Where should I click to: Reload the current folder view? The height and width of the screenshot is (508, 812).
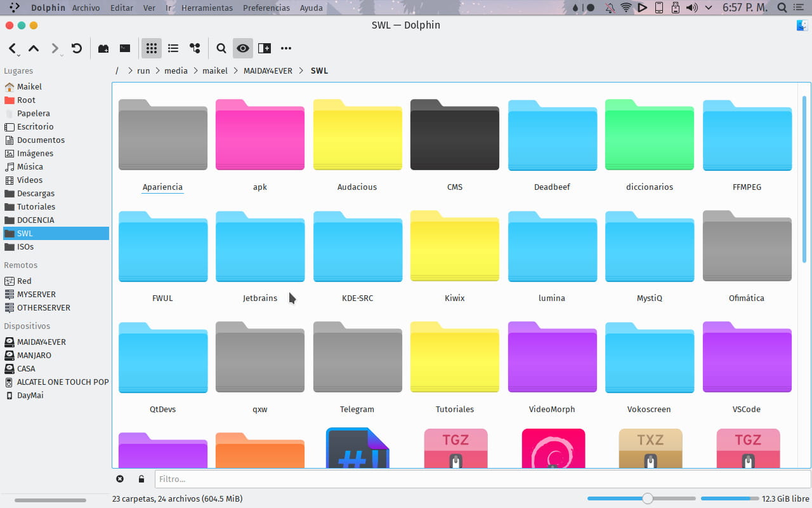pyautogui.click(x=77, y=48)
